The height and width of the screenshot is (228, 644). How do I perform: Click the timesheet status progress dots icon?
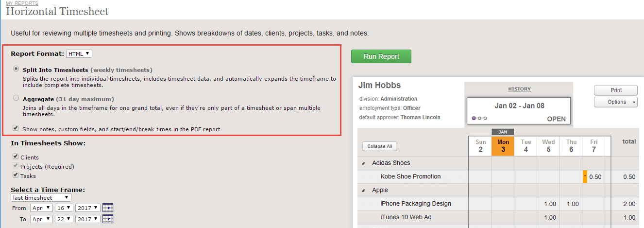click(x=479, y=118)
